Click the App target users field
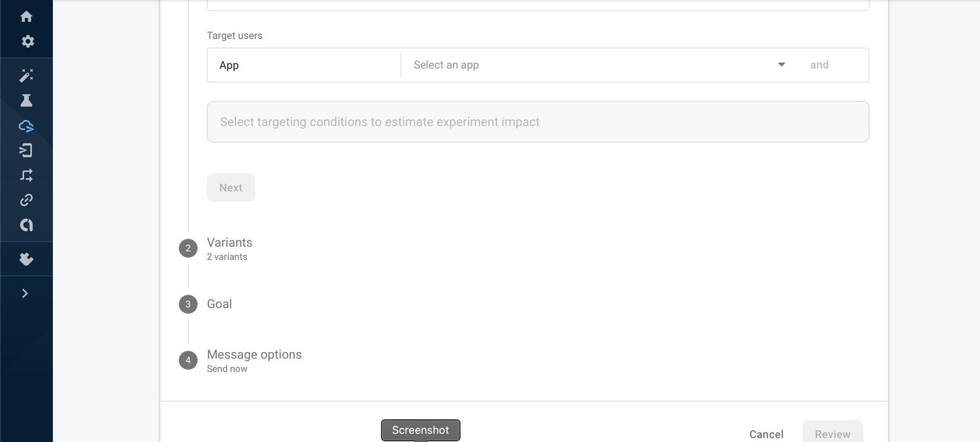 304,65
